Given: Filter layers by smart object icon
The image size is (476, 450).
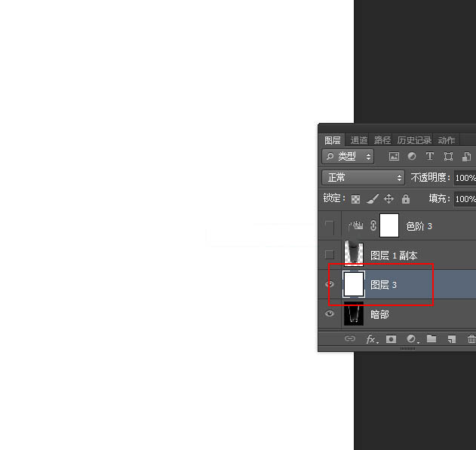Looking at the screenshot, I should click(466, 157).
